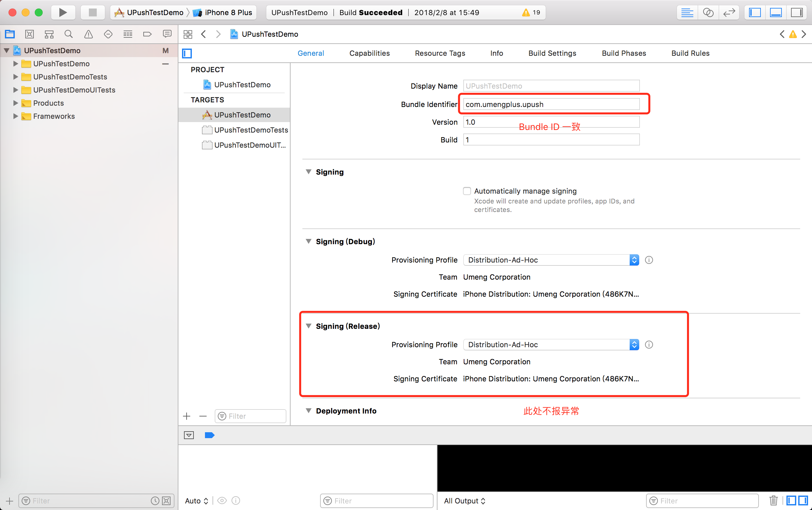Screen dimensions: 812x510
Task: Hide the project and targets list
Action: click(x=187, y=53)
